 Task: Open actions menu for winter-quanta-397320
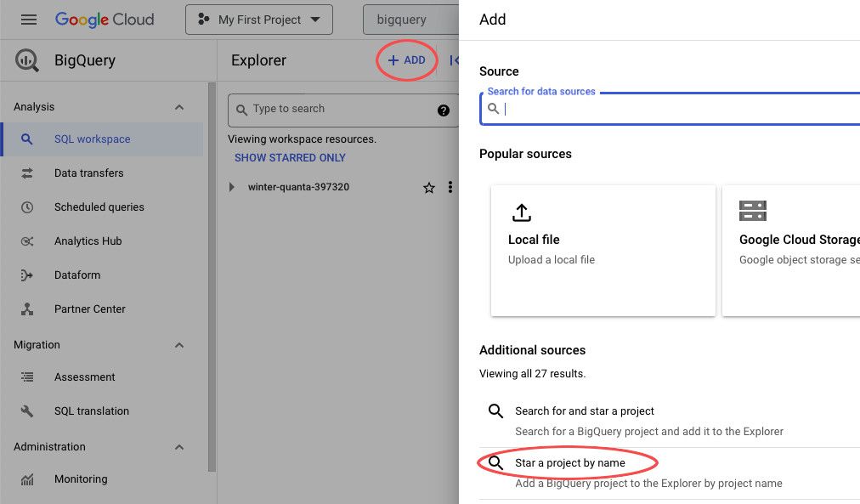(x=450, y=187)
